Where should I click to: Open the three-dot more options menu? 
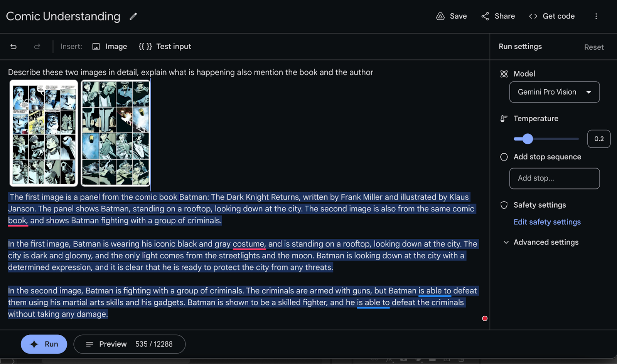(x=596, y=16)
